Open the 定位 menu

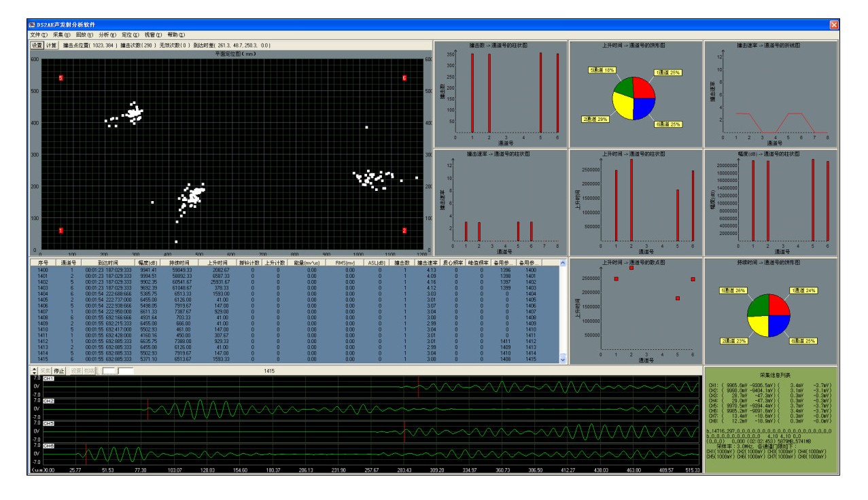[131, 34]
